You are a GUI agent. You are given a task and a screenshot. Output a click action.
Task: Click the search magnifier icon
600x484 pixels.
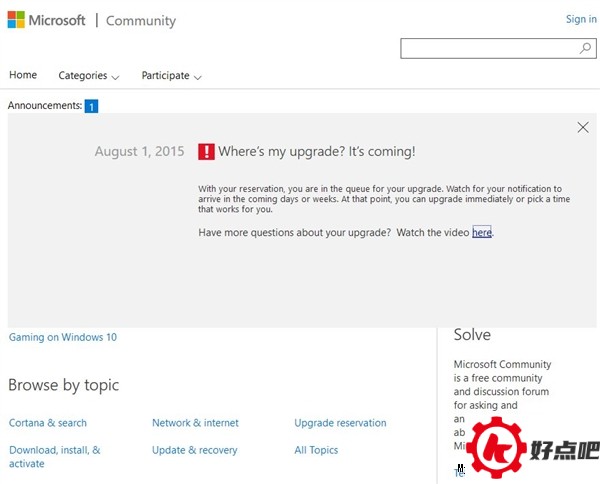[x=585, y=48]
